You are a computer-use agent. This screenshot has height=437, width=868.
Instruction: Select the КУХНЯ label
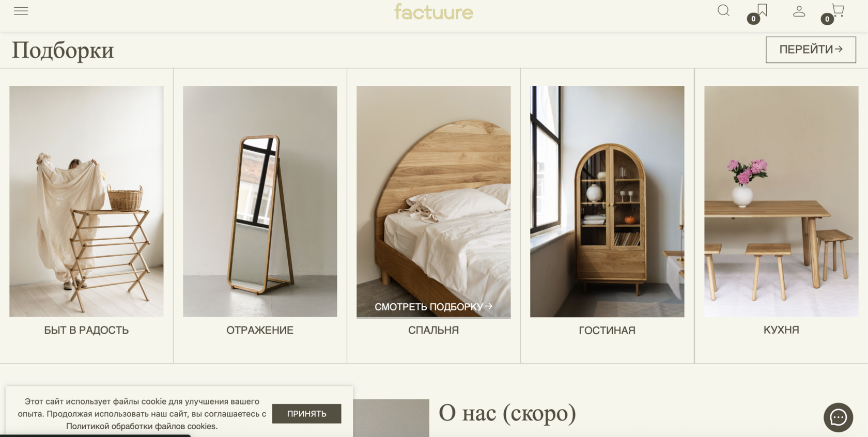781,330
